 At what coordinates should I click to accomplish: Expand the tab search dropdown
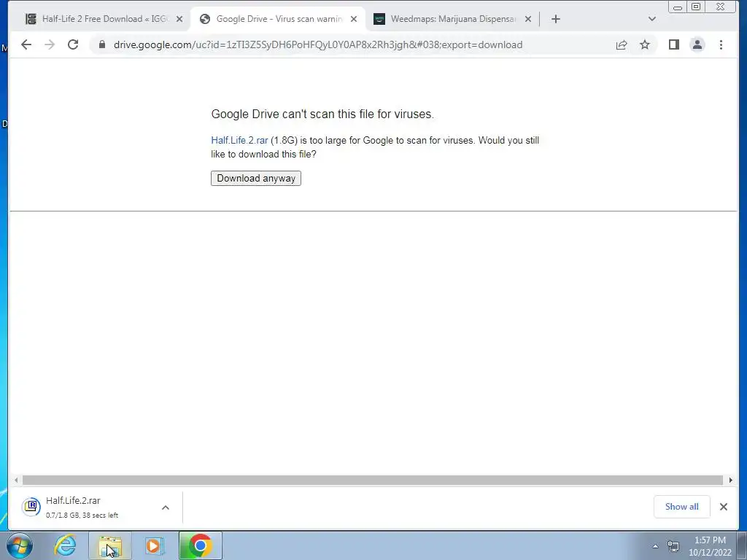coord(652,19)
